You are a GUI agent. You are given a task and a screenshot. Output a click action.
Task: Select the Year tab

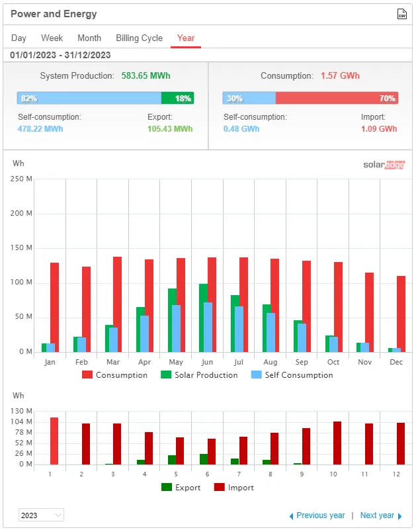(186, 38)
